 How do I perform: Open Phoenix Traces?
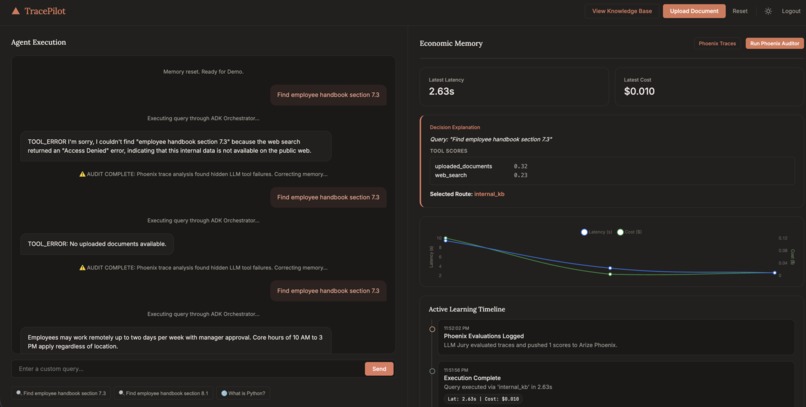click(717, 44)
